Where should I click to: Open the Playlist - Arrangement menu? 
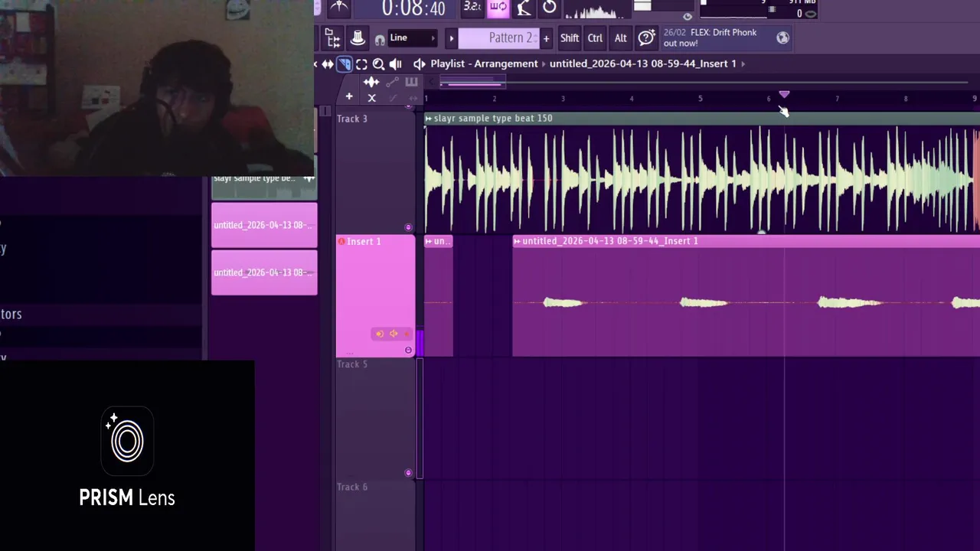[484, 64]
